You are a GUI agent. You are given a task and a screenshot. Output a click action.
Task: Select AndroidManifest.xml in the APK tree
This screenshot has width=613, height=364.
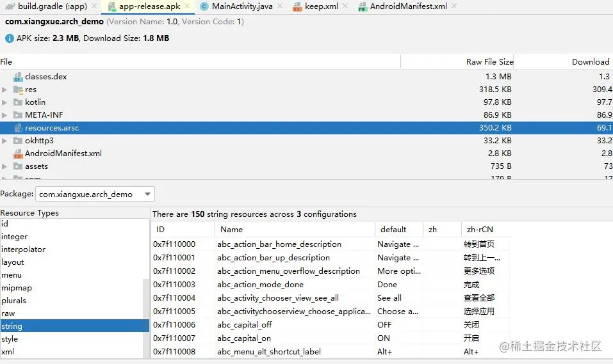point(306,153)
